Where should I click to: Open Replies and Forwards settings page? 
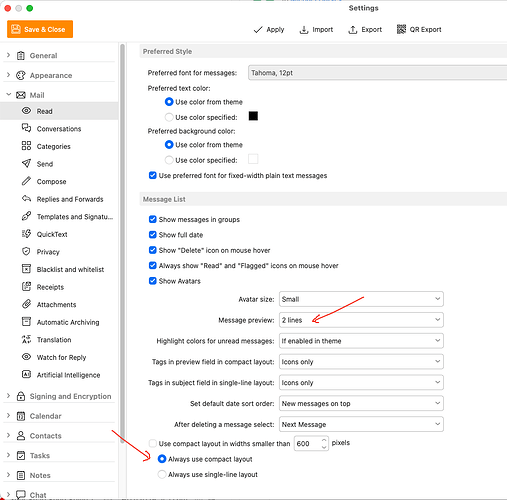70,199
